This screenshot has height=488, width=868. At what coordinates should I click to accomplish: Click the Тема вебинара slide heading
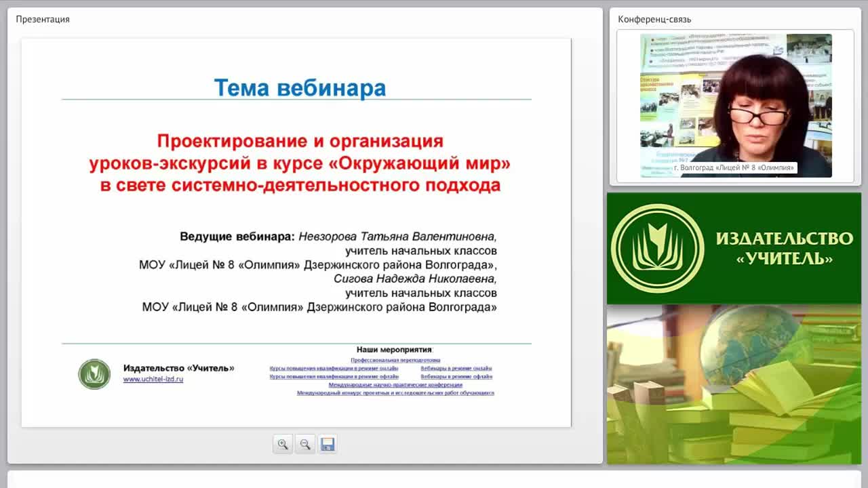300,87
